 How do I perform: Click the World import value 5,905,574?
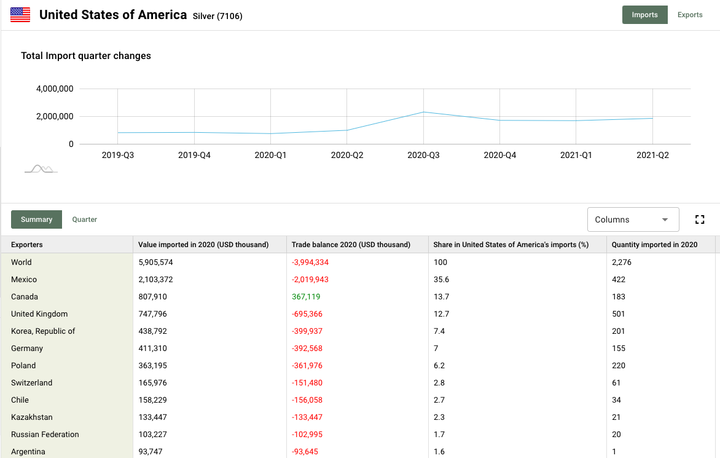point(156,262)
